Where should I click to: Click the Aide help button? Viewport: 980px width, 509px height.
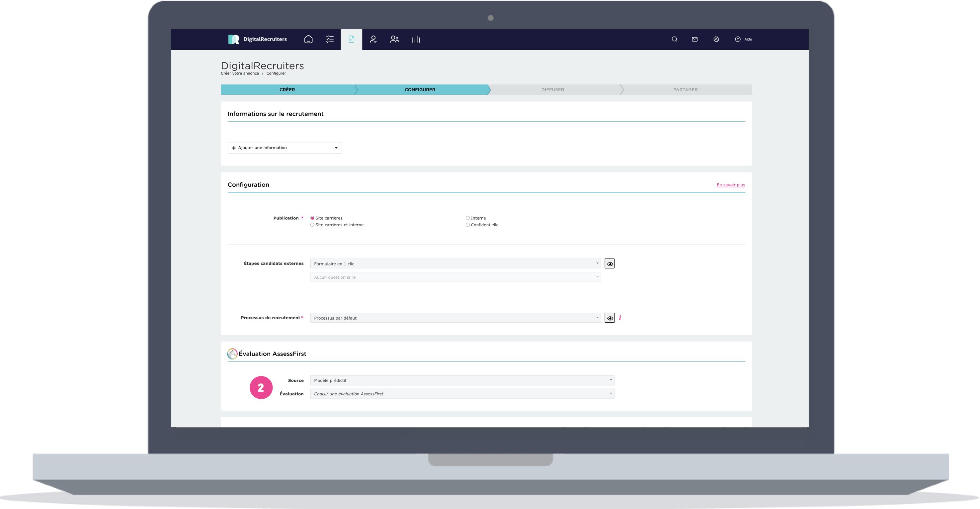coord(743,39)
